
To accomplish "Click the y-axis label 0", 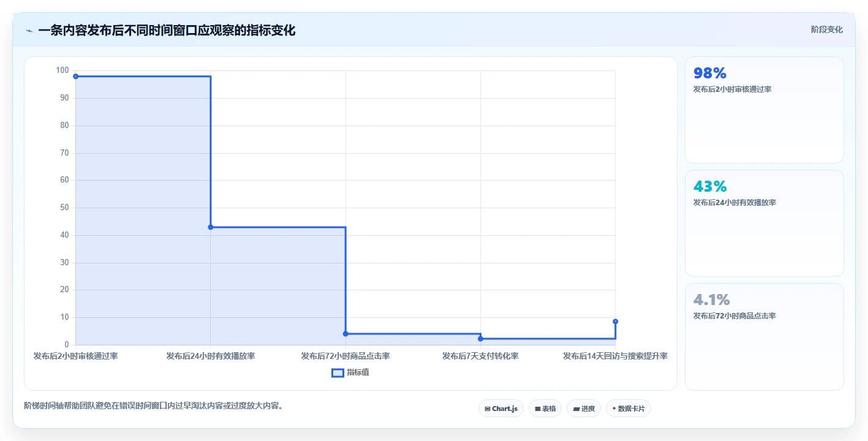I will [67, 345].
